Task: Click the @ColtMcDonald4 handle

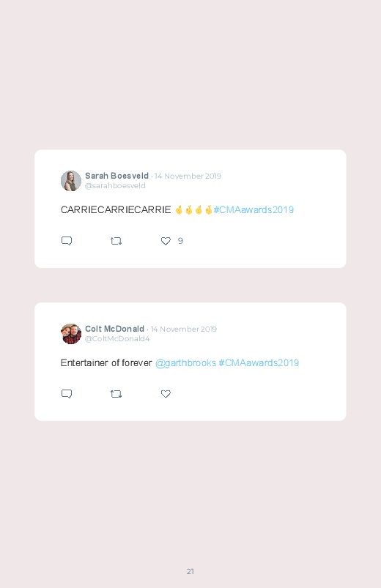Action: (117, 338)
